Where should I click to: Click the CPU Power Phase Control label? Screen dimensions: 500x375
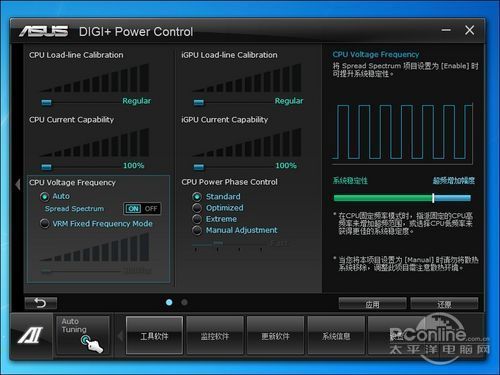[x=229, y=182]
